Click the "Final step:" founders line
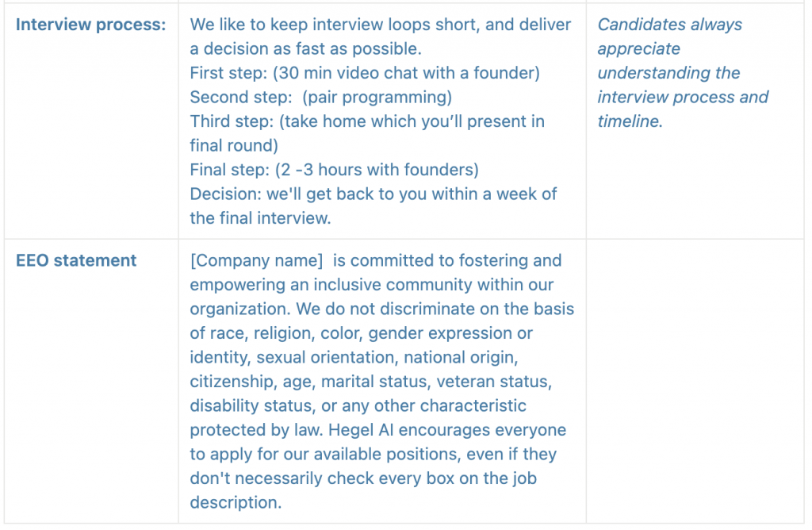 (334, 170)
